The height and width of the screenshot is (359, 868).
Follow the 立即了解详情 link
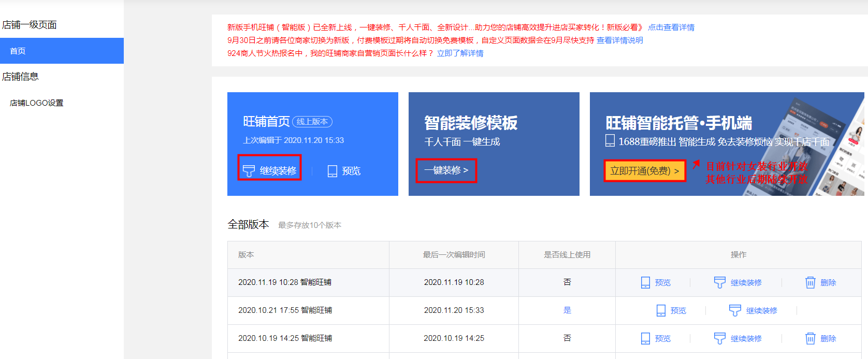[x=460, y=53]
